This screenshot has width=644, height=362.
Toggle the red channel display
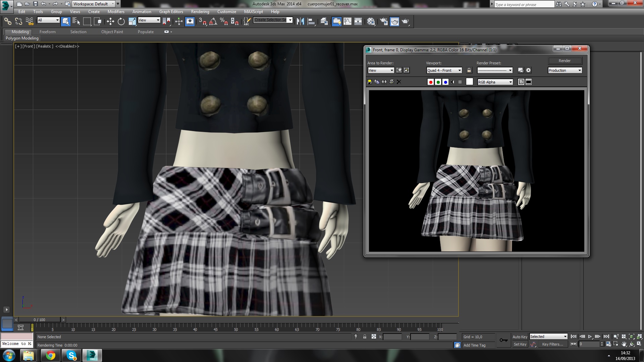pyautogui.click(x=431, y=82)
